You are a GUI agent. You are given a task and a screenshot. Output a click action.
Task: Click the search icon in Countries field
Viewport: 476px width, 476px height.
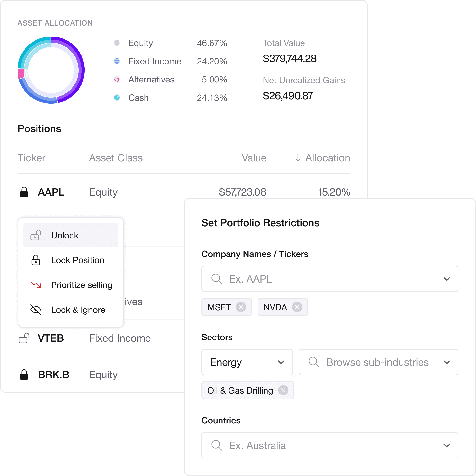click(x=217, y=445)
